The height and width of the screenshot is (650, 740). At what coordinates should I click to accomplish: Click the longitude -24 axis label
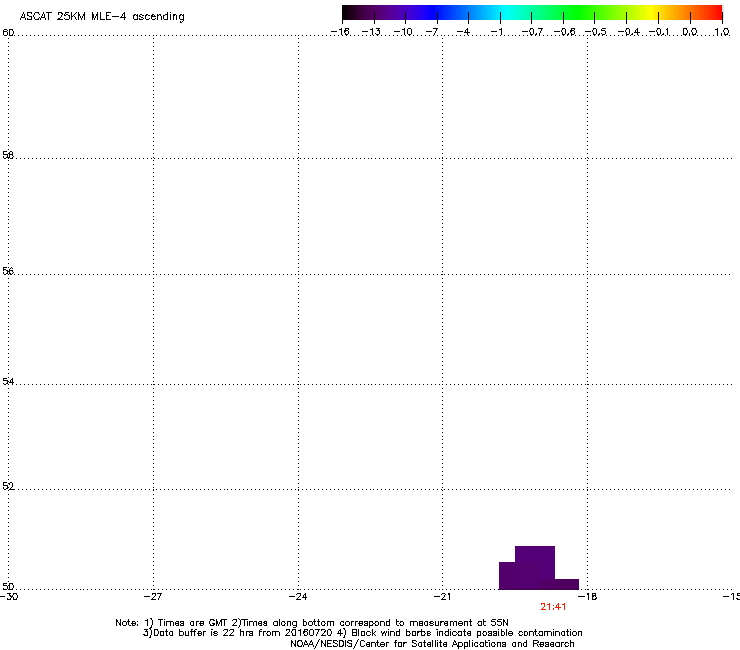click(298, 597)
